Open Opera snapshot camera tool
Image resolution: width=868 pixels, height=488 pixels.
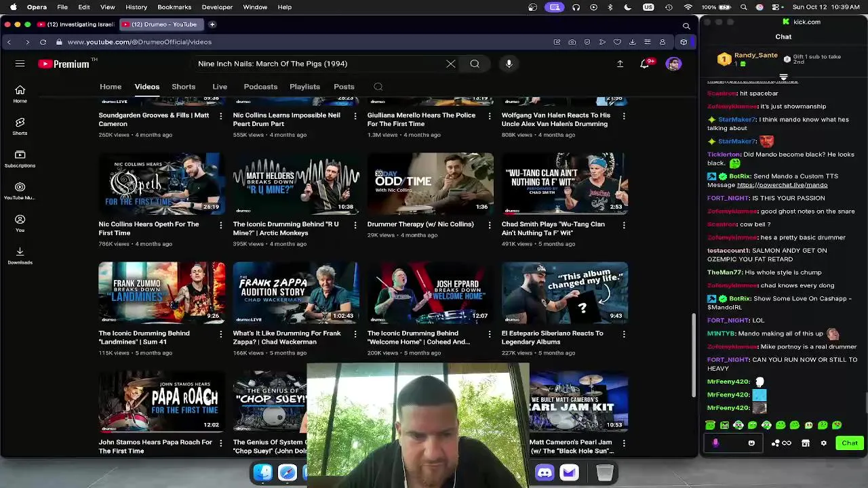(x=572, y=42)
